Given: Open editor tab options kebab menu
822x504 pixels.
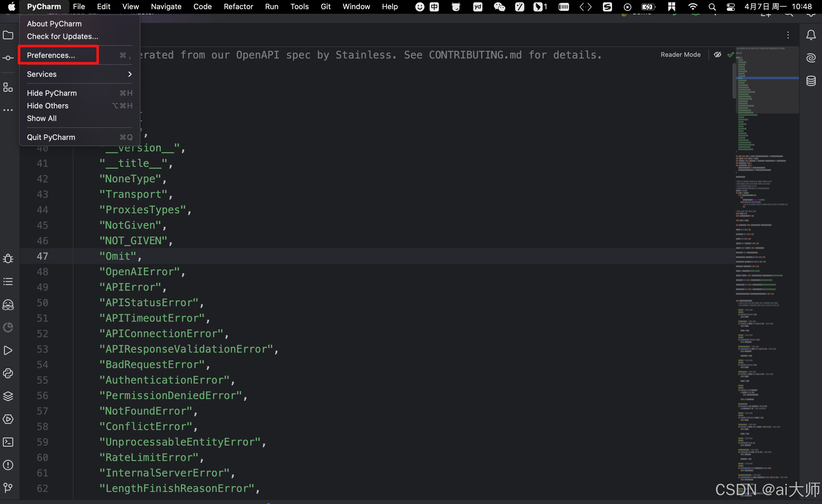Looking at the screenshot, I should (788, 35).
